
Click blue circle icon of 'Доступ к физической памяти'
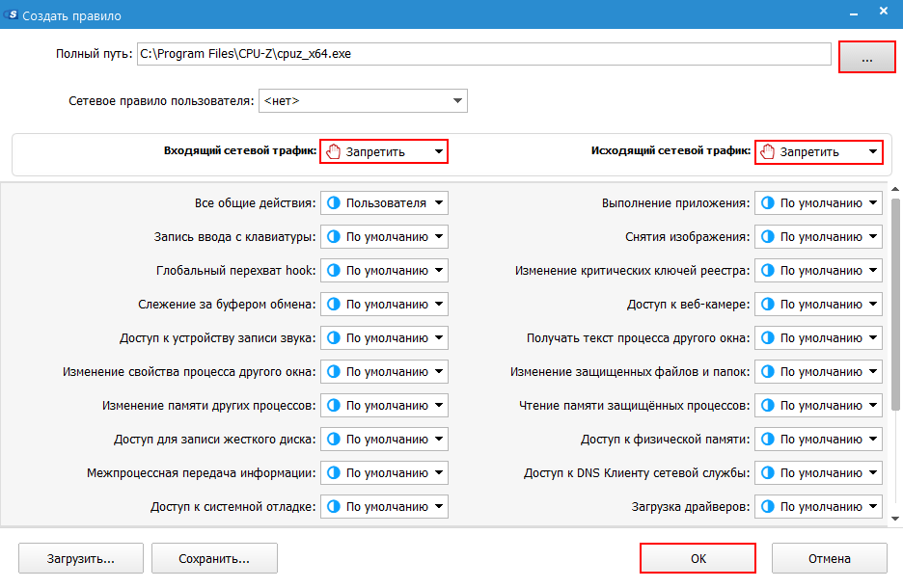tap(768, 439)
